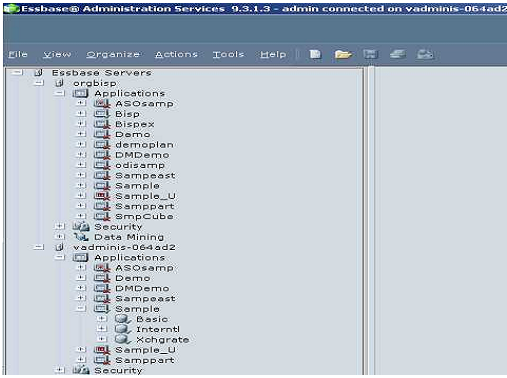This screenshot has height=378, width=507.
Task: Click the Open folder toolbar icon
Action: coord(343,54)
